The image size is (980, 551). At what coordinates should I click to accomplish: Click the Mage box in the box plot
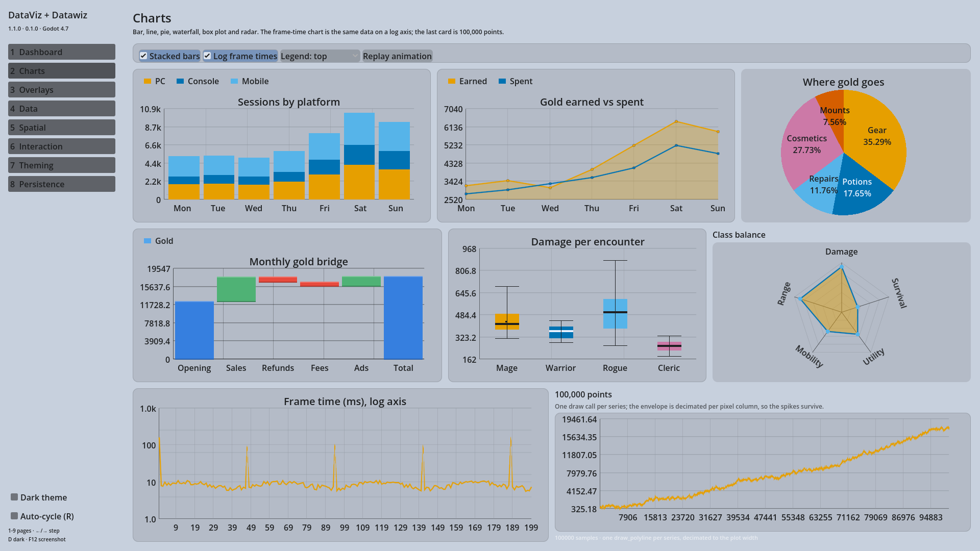tap(507, 321)
